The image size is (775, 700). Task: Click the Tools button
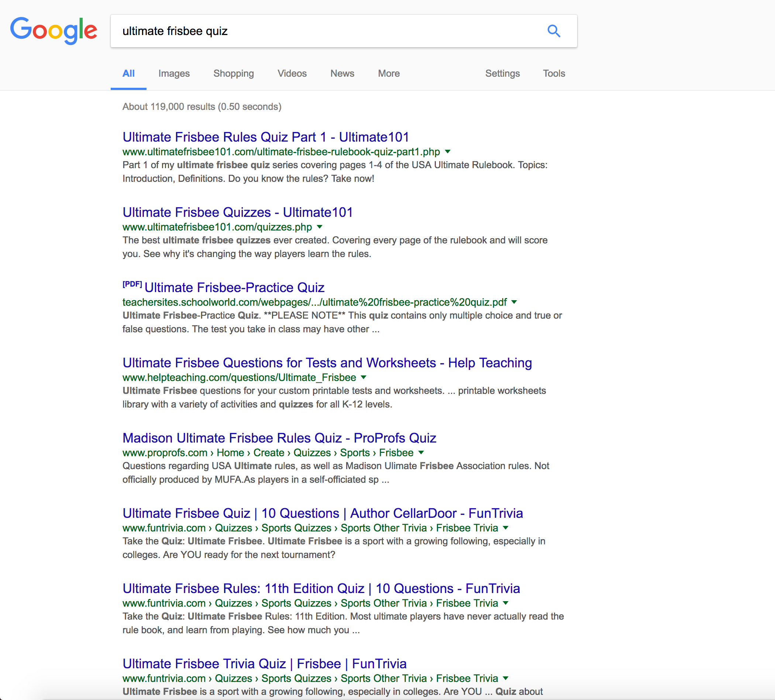click(x=554, y=73)
